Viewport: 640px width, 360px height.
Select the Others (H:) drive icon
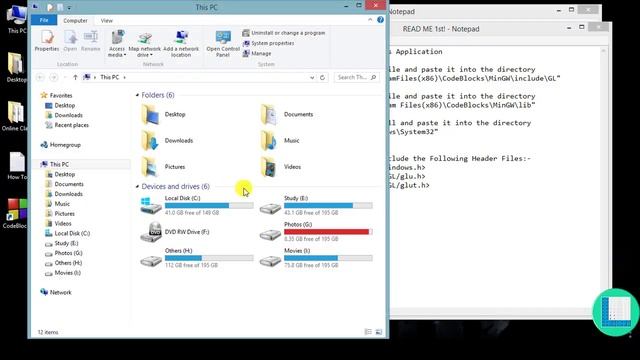(151, 261)
